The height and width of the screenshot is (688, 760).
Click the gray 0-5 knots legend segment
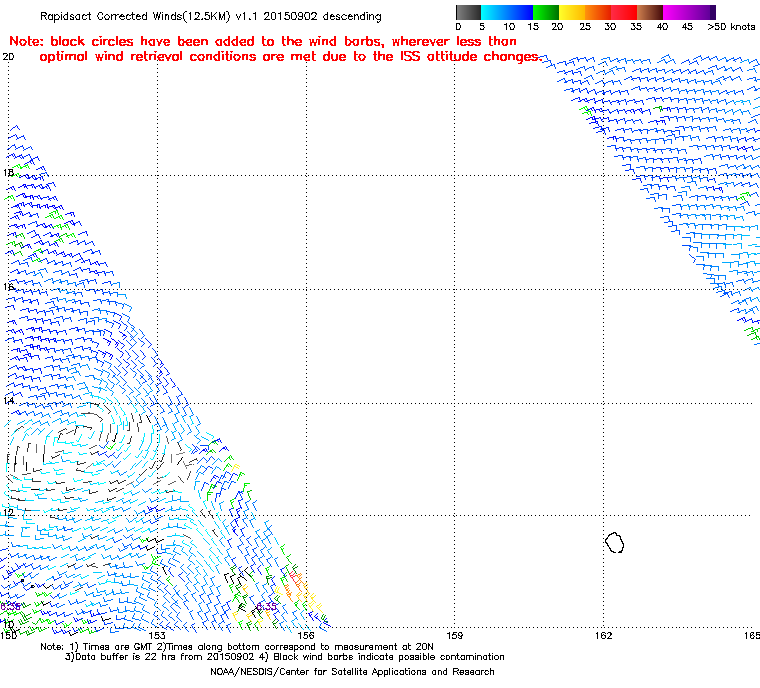468,12
